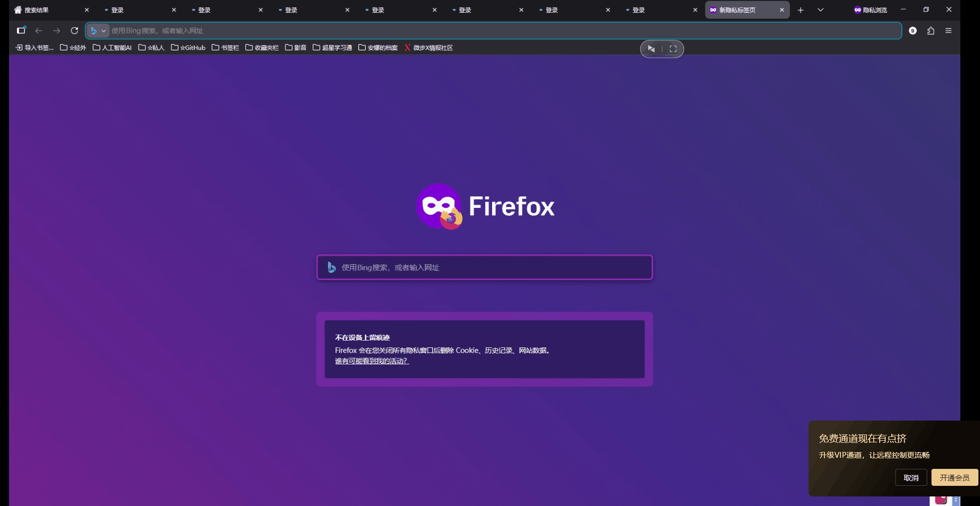Open the Bing search engine selector dropdown
This screenshot has height=506, width=980.
[98, 31]
